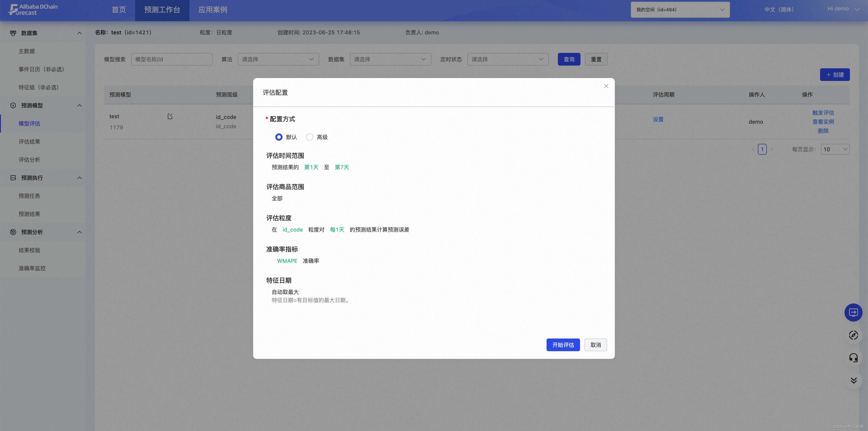Click the 预测执行 section icon in sidebar
Viewport: 868px width, 431px height.
13,178
